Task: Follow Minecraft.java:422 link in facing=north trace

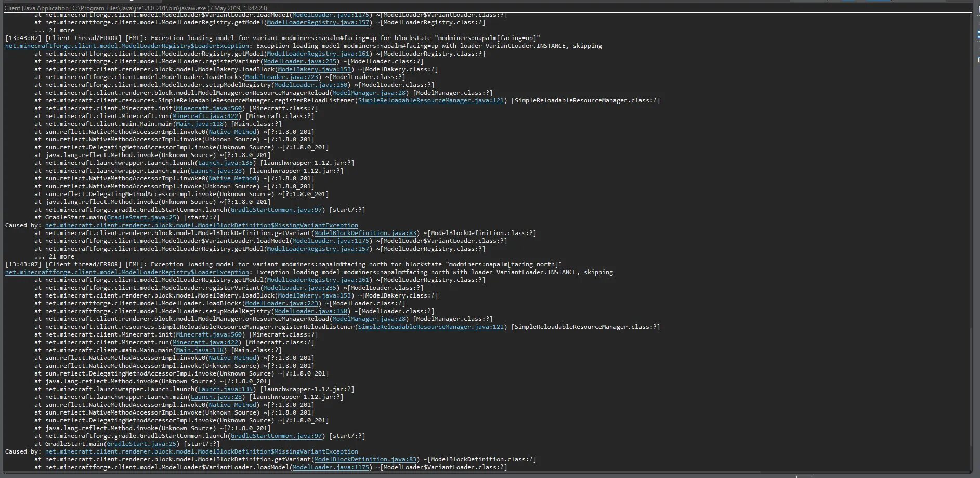Action: coord(205,342)
